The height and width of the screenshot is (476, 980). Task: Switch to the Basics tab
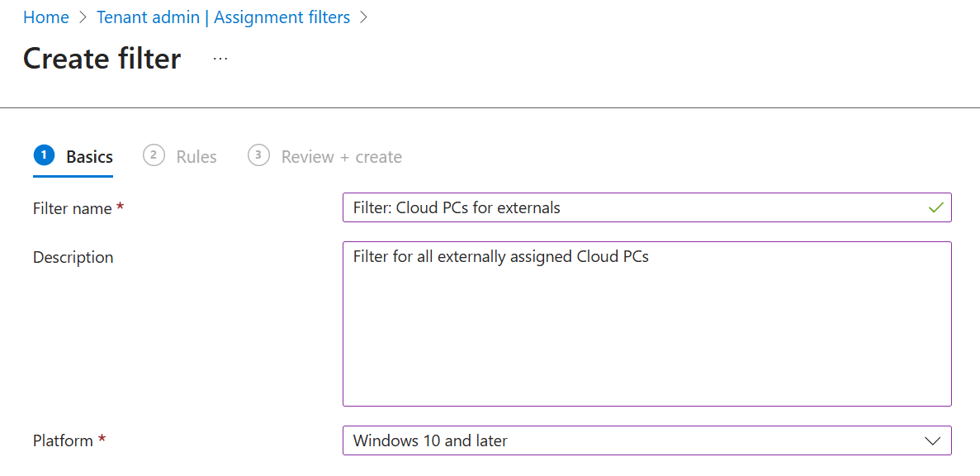click(x=89, y=157)
